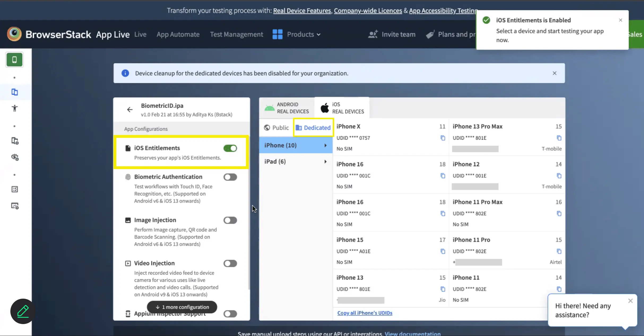
Task: Switch to the Android Real Devices tab
Action: pyautogui.click(x=287, y=108)
